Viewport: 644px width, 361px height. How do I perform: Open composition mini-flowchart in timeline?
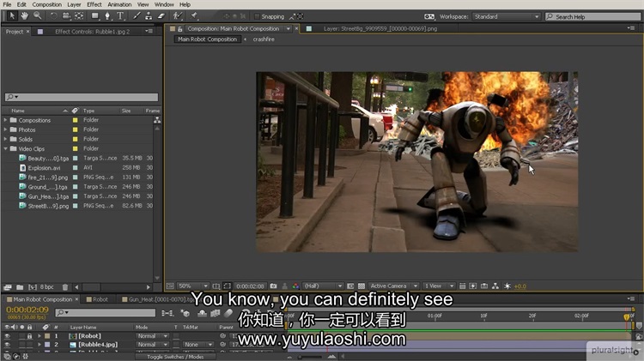click(x=167, y=313)
